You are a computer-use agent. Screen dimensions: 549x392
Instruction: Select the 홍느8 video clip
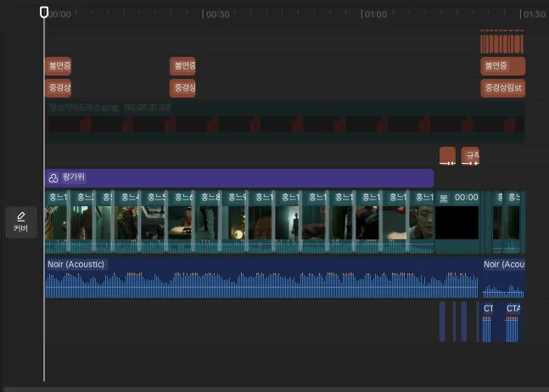207,222
